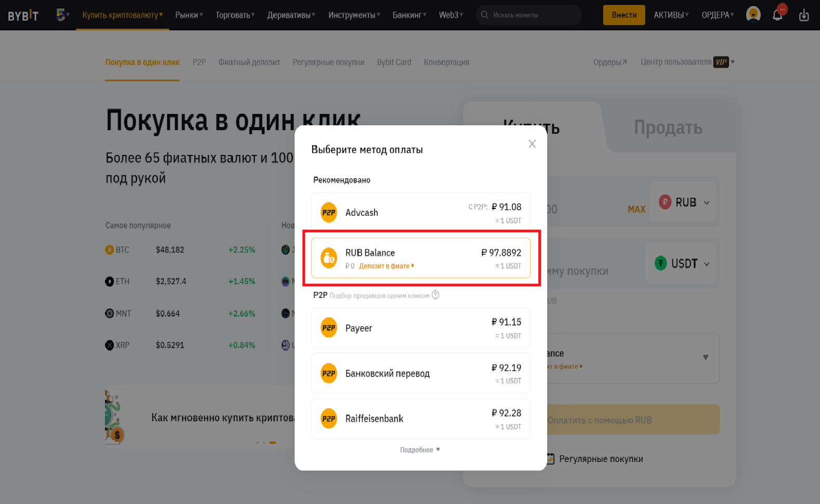
Task: Expand the Подробнее list of methods
Action: coord(420,450)
